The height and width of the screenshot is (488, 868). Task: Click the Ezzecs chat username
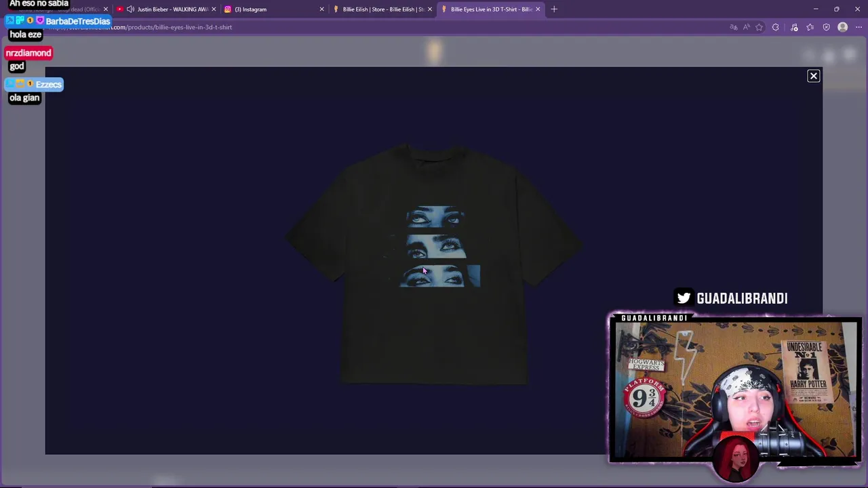tap(48, 84)
